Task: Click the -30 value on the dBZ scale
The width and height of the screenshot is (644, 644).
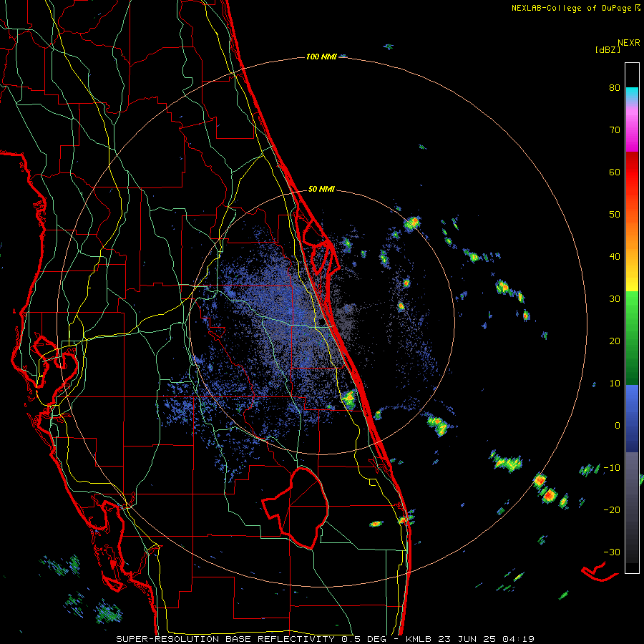Action: click(x=612, y=552)
